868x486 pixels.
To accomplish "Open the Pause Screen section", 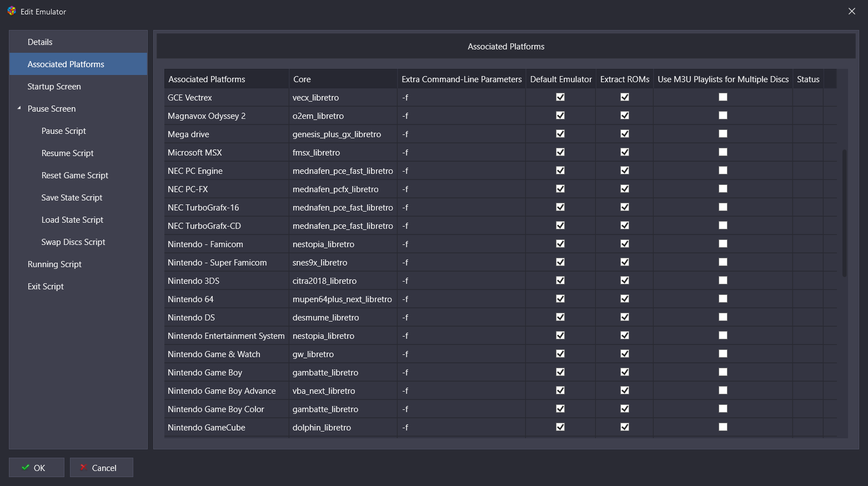I will pos(52,109).
